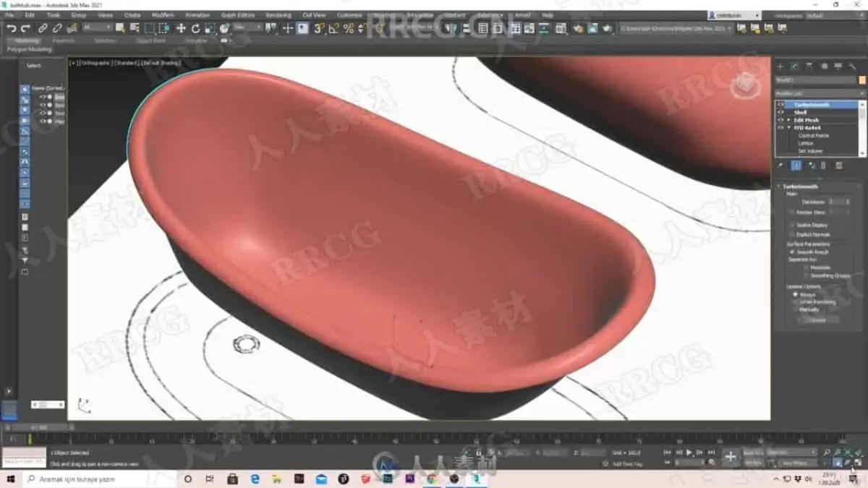Toggle the Angle Snap icon

[x=334, y=28]
